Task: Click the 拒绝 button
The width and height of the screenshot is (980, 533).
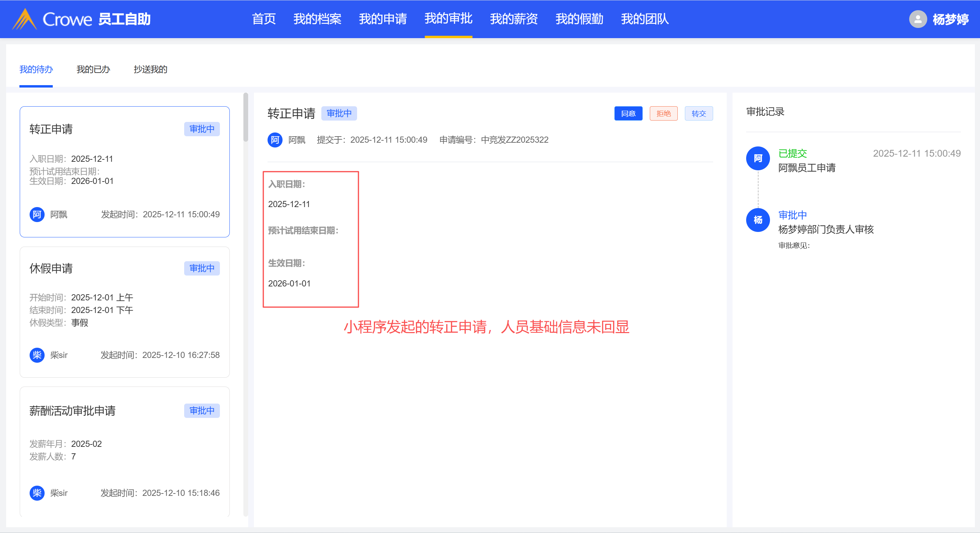Action: click(663, 113)
